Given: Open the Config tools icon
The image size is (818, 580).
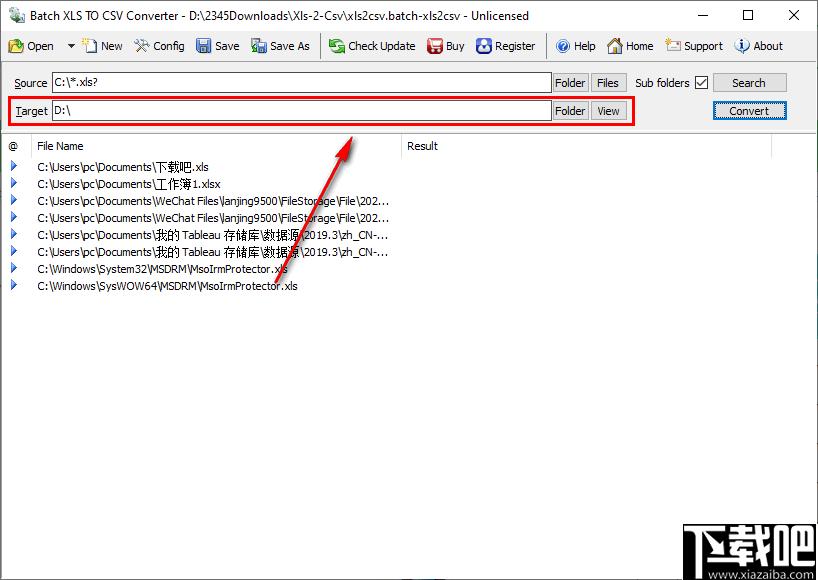Looking at the screenshot, I should tap(141, 46).
